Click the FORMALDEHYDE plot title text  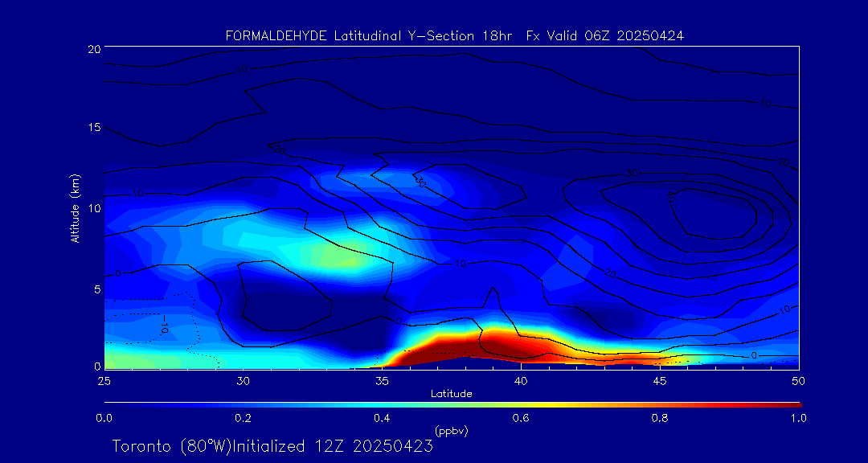pos(455,36)
